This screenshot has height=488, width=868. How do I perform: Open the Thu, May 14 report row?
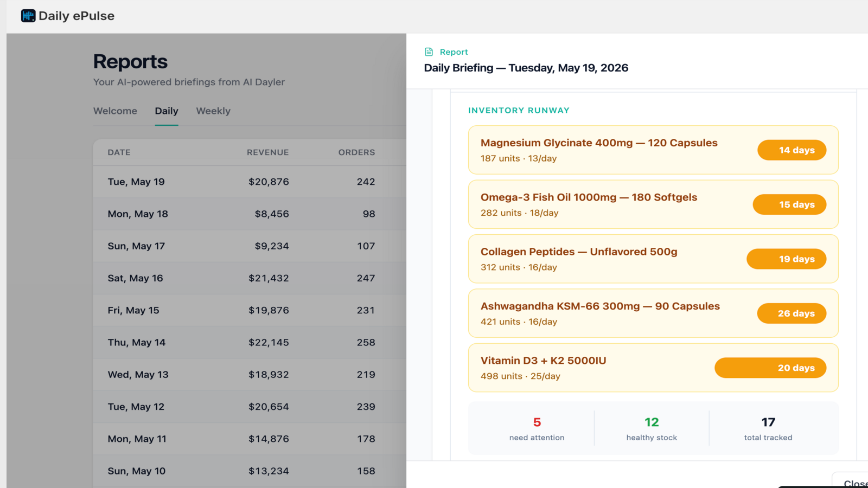[x=250, y=342]
